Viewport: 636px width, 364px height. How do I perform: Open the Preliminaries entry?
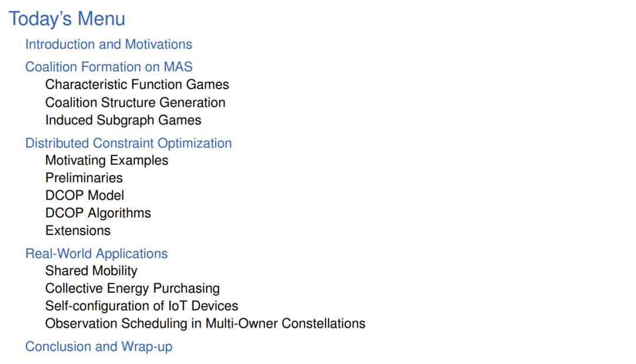[x=84, y=178]
